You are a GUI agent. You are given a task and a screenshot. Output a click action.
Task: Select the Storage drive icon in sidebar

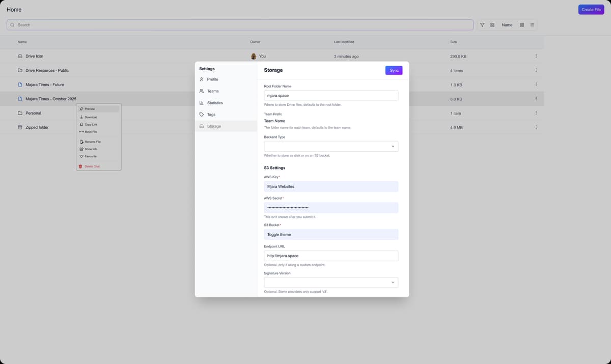(201, 126)
